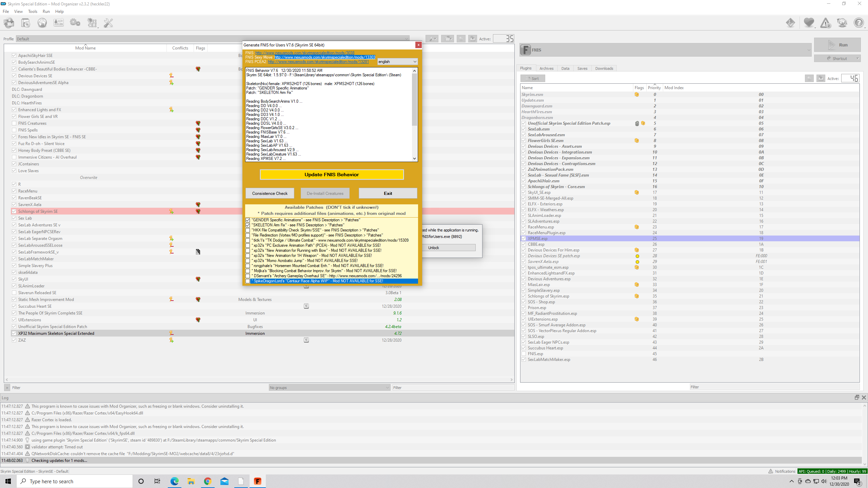Screen dimensions: 868x488
Task: Click the mod list create backup icon
Action: [473, 39]
